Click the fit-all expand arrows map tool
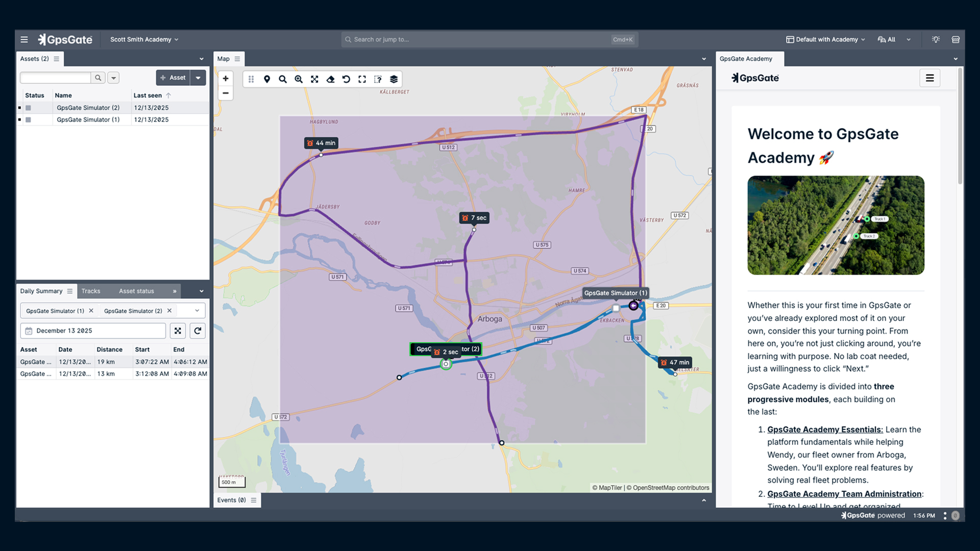Screen dimensions: 980x551 pos(314,79)
